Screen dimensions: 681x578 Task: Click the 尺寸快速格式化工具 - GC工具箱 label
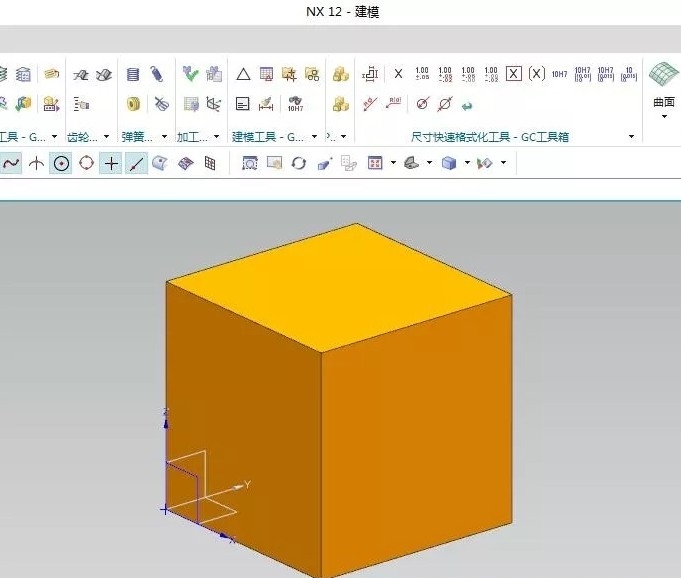490,137
